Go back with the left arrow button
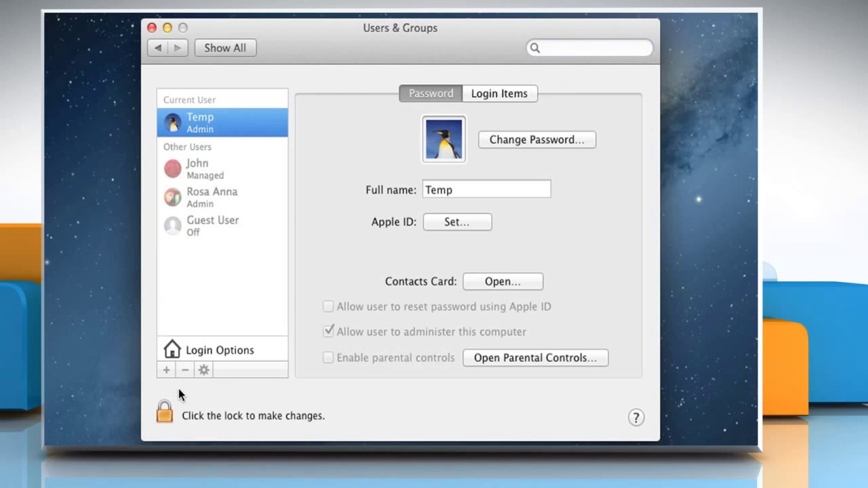Viewport: 868px width, 488px height. pyautogui.click(x=158, y=48)
